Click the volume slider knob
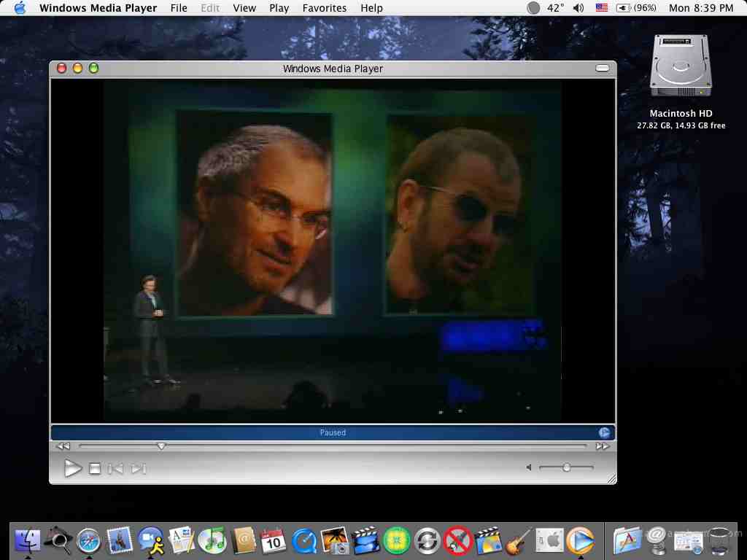 point(566,467)
